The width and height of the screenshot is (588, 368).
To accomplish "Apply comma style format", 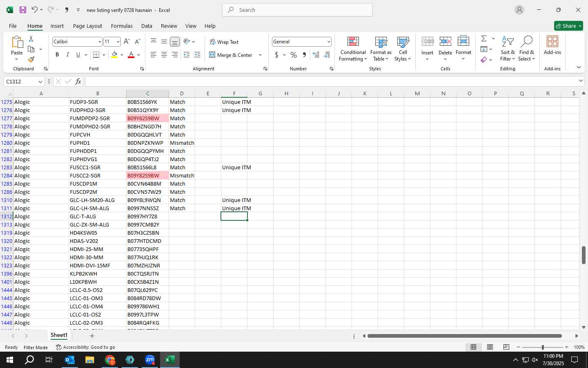I will point(304,55).
